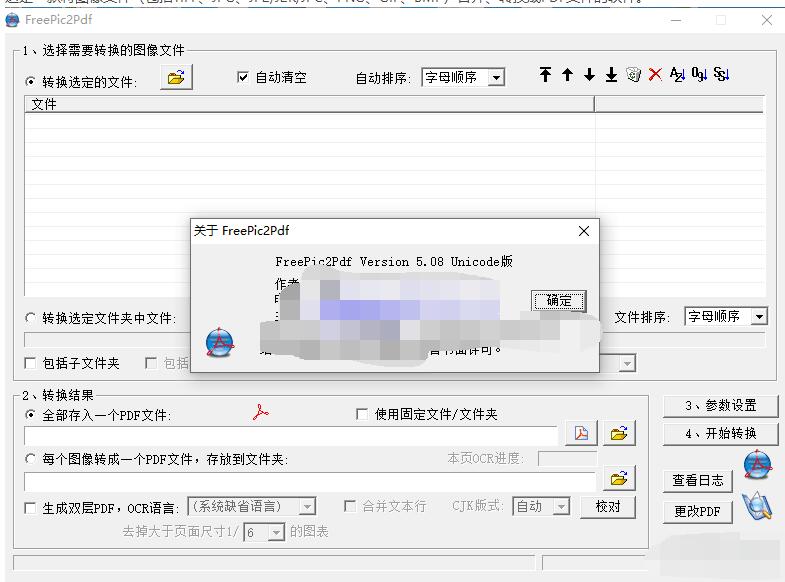Browse output folder for per-image PDFs
Screen dimensions: 785x582
pyautogui.click(x=619, y=478)
